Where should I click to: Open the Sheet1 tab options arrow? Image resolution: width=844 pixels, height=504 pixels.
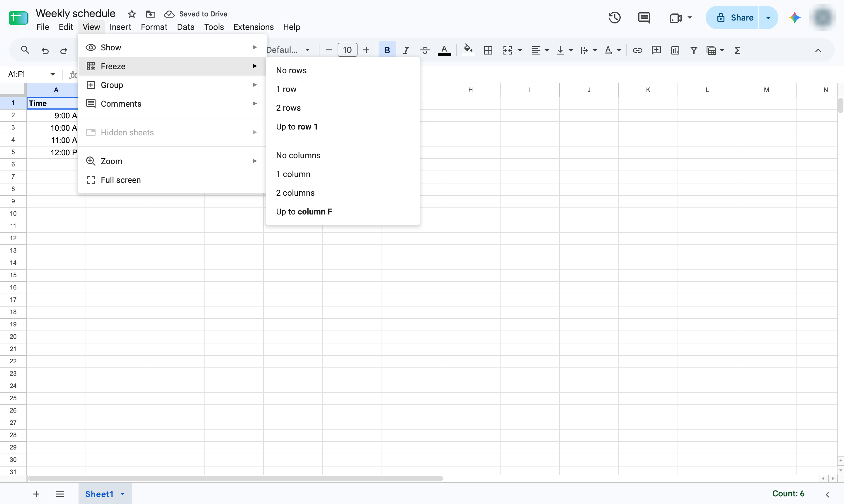point(122,494)
